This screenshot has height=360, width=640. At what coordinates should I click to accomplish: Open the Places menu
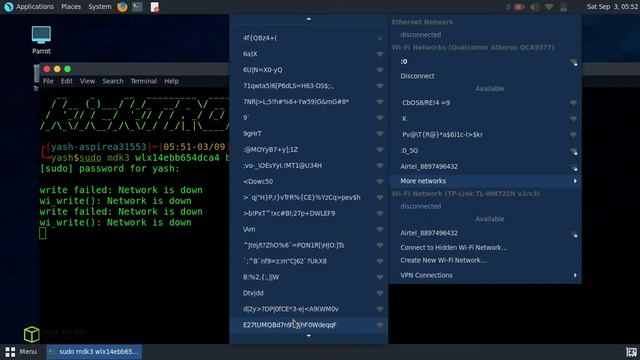[x=71, y=7]
